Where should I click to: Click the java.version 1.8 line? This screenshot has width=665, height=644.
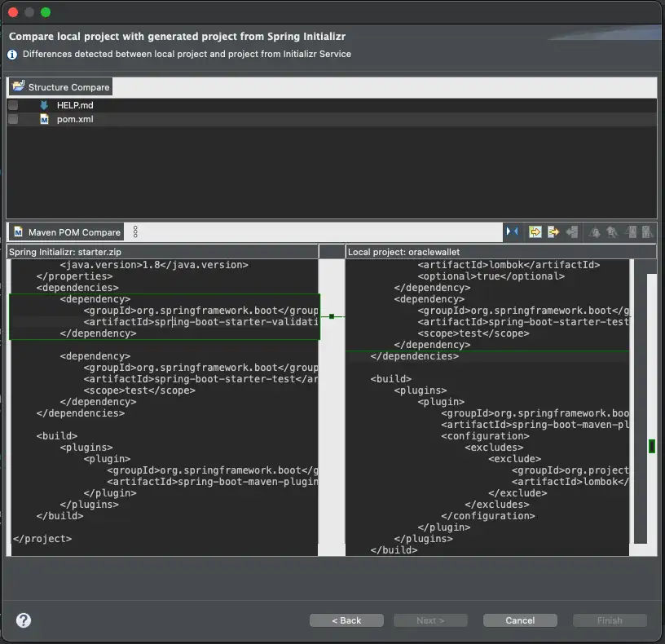154,265
